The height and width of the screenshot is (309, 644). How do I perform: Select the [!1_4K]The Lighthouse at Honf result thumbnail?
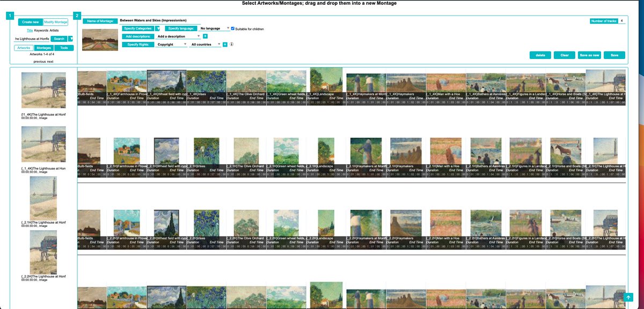[43, 91]
